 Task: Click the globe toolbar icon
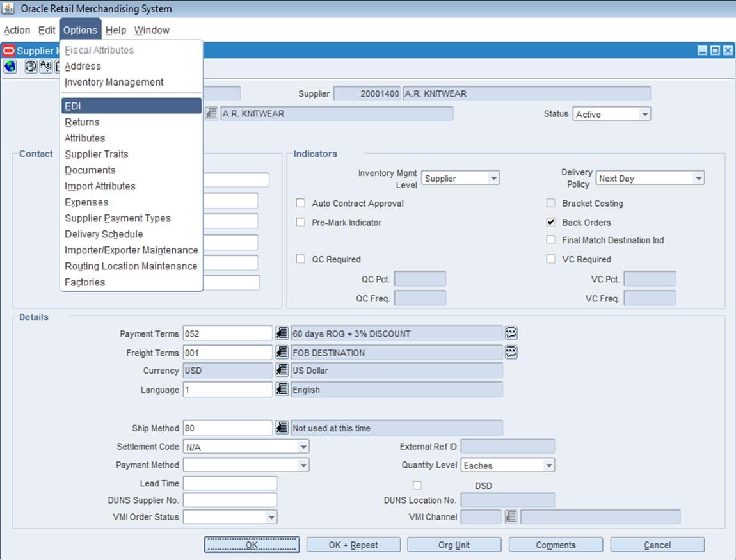click(x=9, y=67)
